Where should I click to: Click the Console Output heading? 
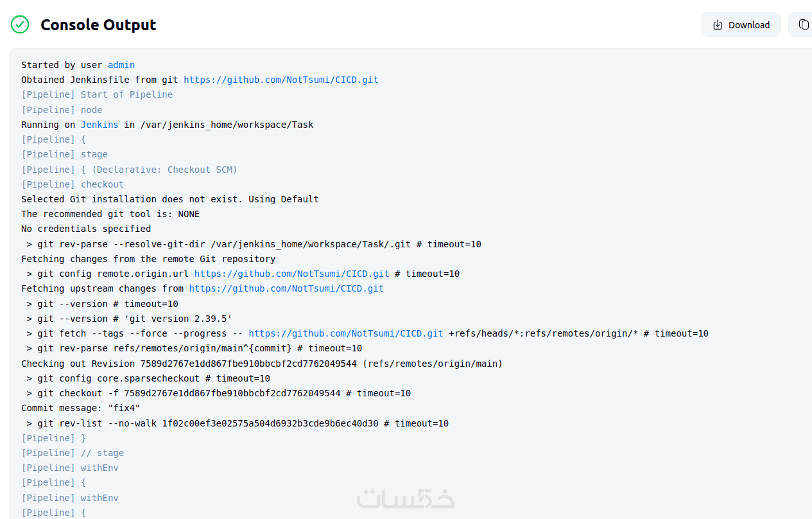[98, 25]
